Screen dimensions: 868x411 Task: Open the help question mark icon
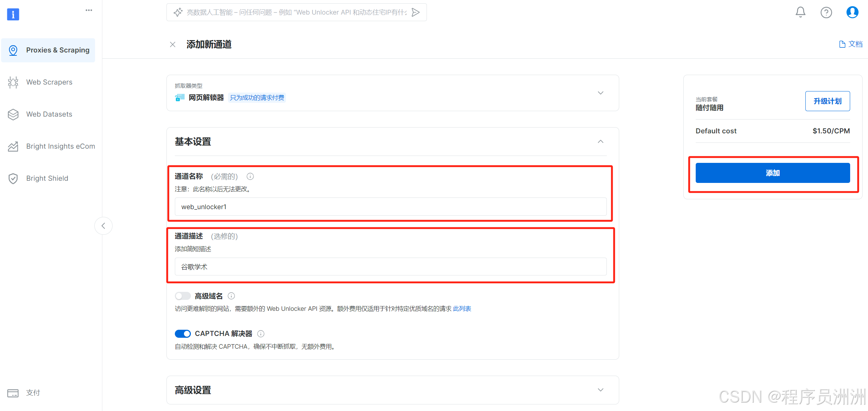pos(826,13)
